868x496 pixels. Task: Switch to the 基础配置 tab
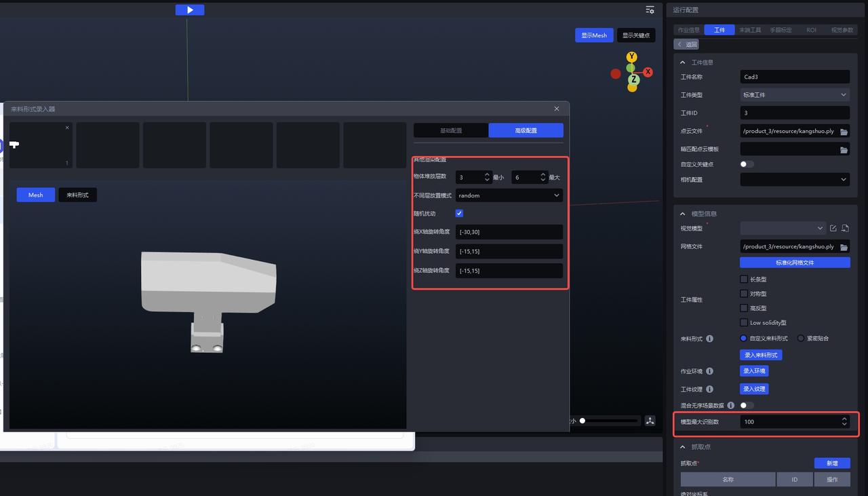(451, 130)
